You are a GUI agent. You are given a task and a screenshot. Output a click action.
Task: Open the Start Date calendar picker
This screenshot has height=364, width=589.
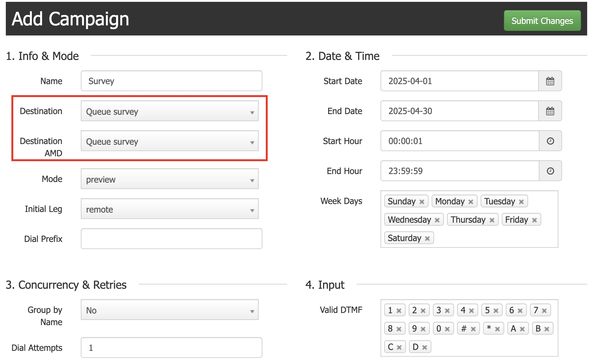pyautogui.click(x=550, y=81)
